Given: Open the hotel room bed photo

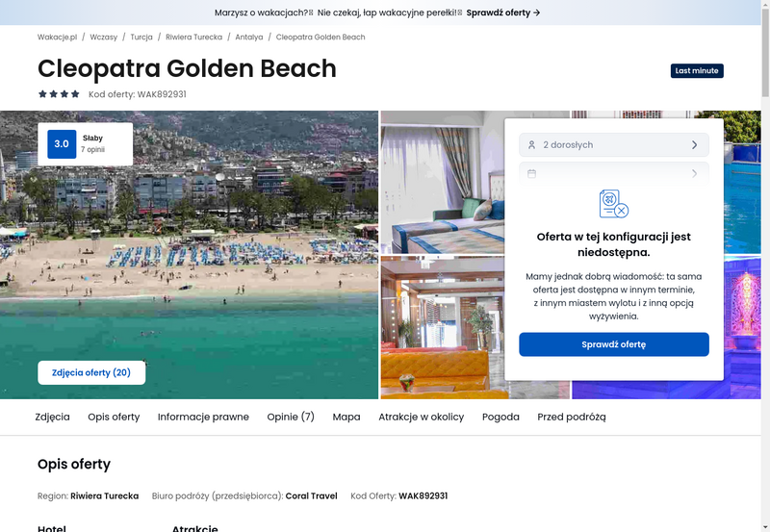Looking at the screenshot, I should click(441, 183).
